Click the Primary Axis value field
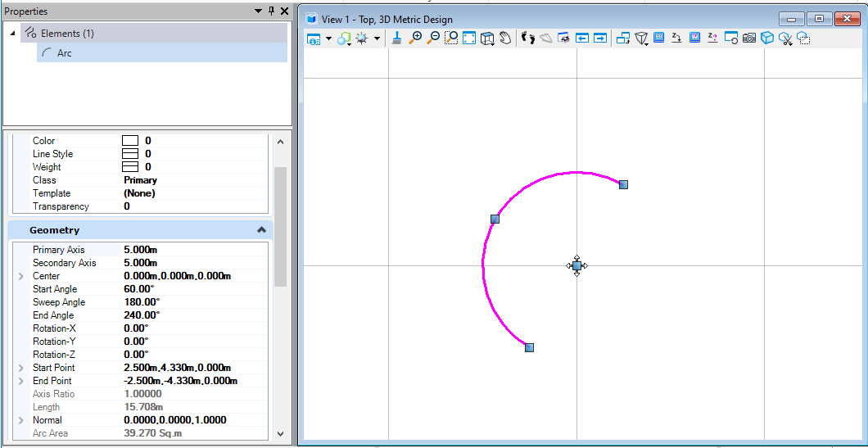This screenshot has width=868, height=448. (x=141, y=250)
